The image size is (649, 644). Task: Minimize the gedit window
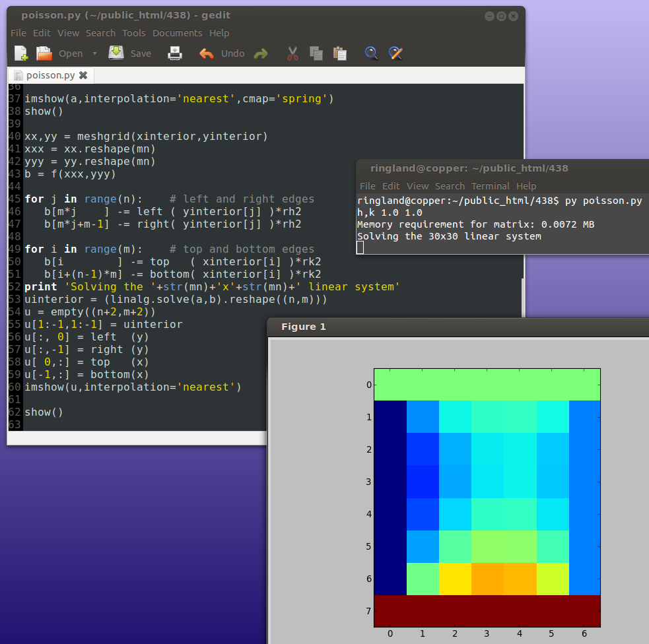pos(489,16)
